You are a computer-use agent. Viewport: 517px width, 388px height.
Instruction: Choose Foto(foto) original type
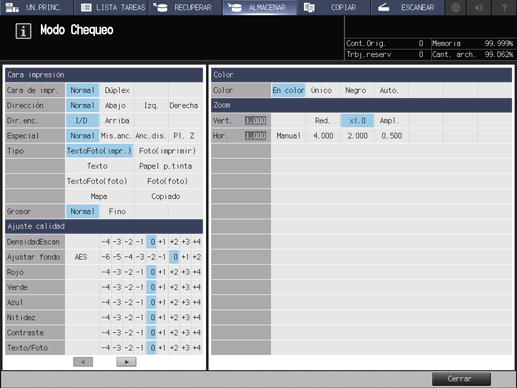click(168, 181)
